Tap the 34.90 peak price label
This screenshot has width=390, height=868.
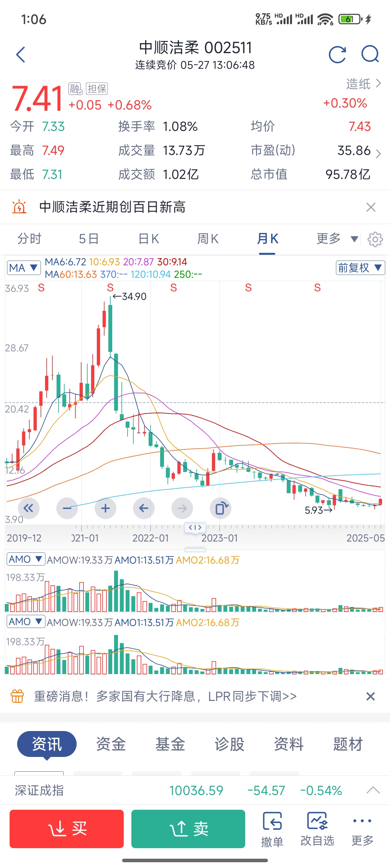(129, 296)
